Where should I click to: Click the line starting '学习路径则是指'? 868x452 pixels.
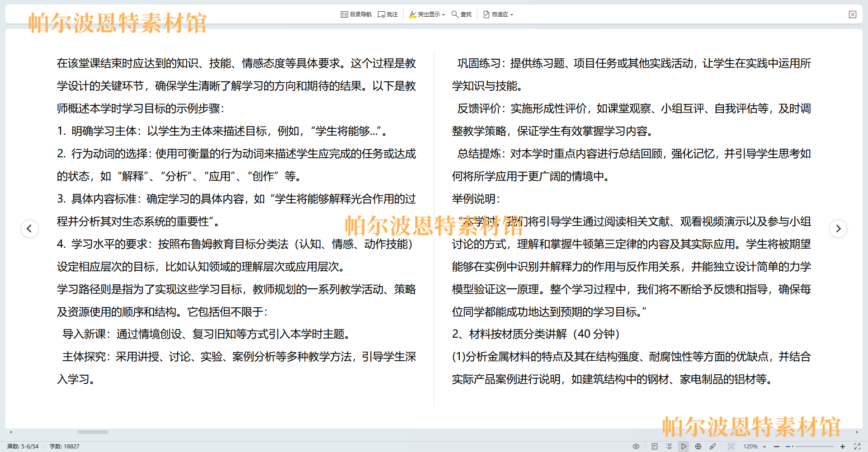[236, 289]
